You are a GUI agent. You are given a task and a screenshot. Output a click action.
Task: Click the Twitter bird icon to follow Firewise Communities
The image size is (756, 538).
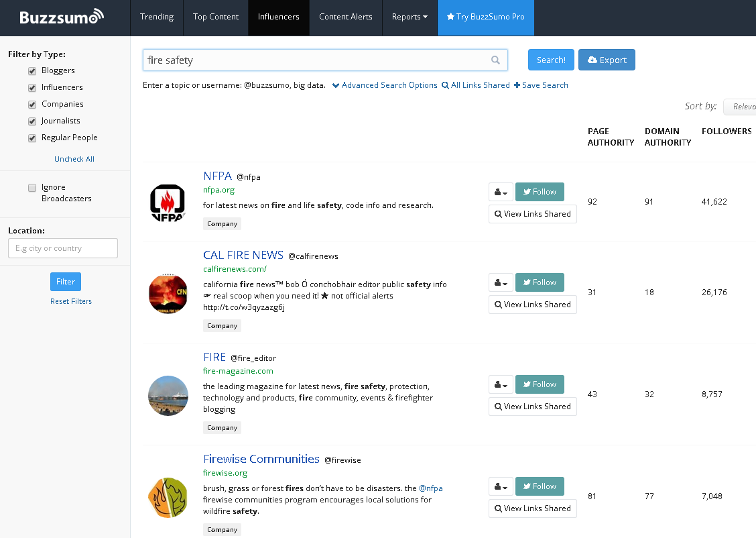527,486
